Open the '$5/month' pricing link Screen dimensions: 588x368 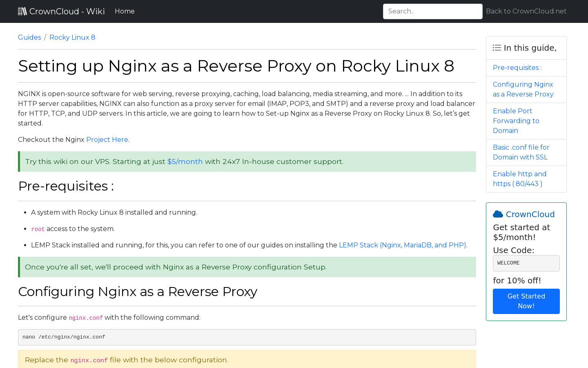pyautogui.click(x=185, y=162)
